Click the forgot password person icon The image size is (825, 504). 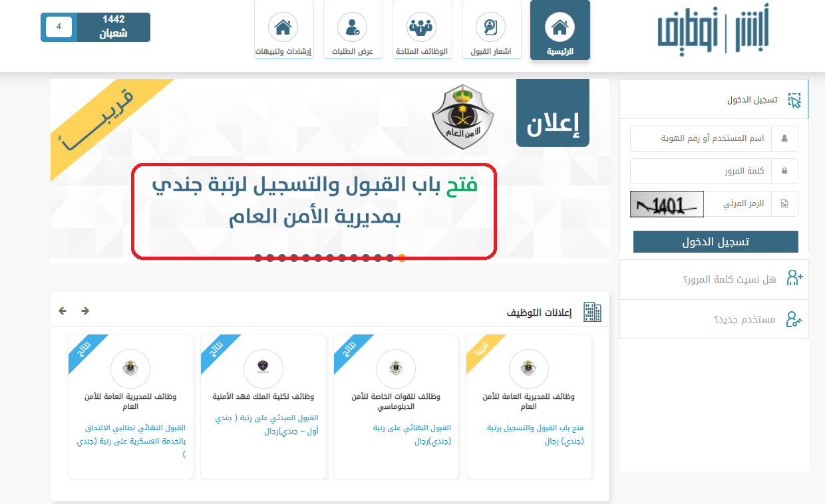(794, 279)
